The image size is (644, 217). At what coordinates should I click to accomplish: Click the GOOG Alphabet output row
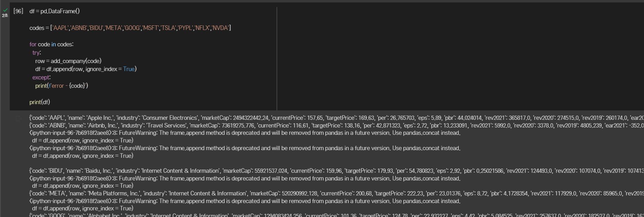336,215
